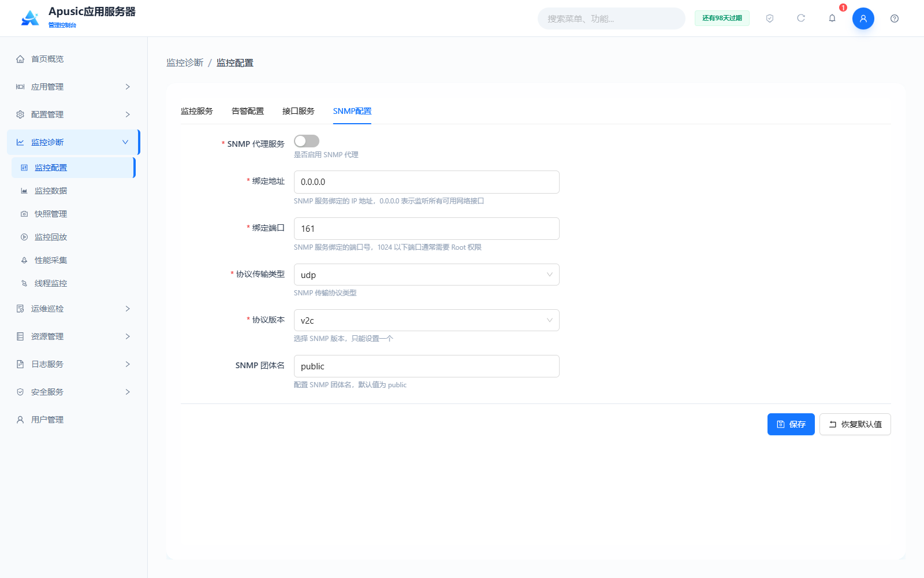Click the refresh icon in header
The width and height of the screenshot is (924, 578).
(801, 18)
